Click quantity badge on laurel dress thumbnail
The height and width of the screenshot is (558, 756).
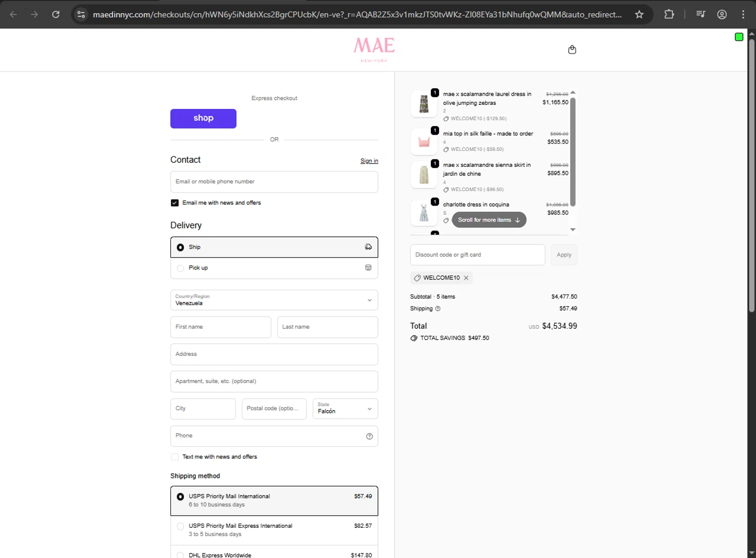click(435, 92)
